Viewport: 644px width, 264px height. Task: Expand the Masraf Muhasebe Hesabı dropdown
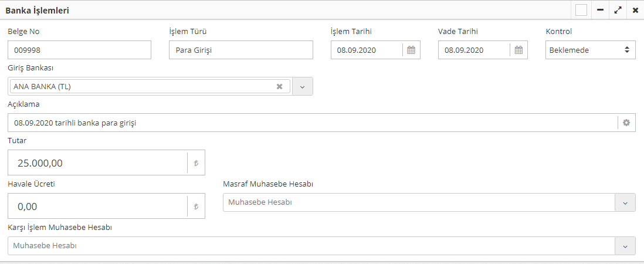(625, 202)
